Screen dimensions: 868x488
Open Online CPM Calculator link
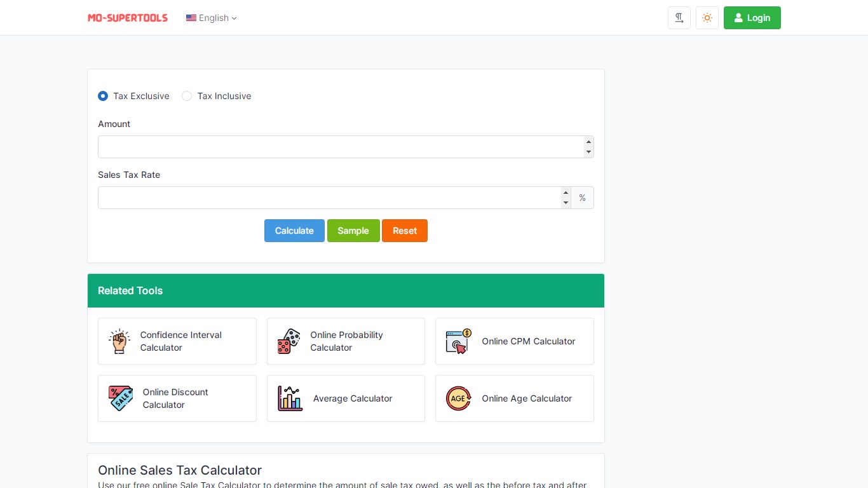click(x=515, y=341)
